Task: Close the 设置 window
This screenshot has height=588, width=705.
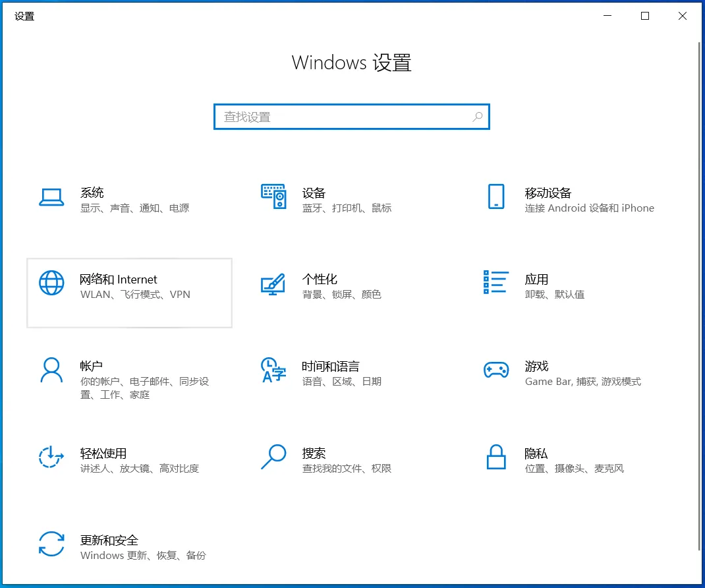Action: (x=682, y=16)
